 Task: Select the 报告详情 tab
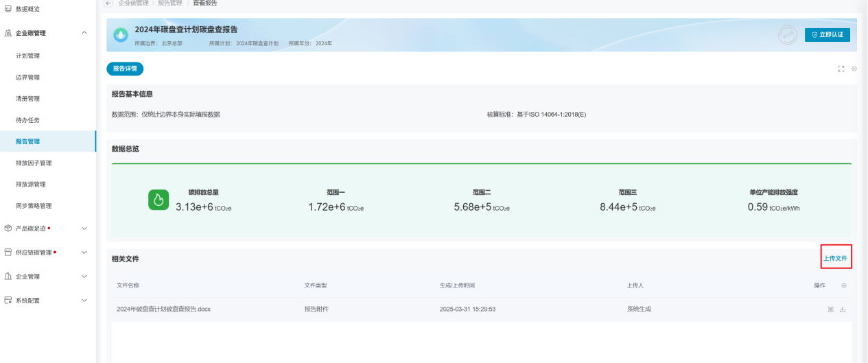(125, 69)
